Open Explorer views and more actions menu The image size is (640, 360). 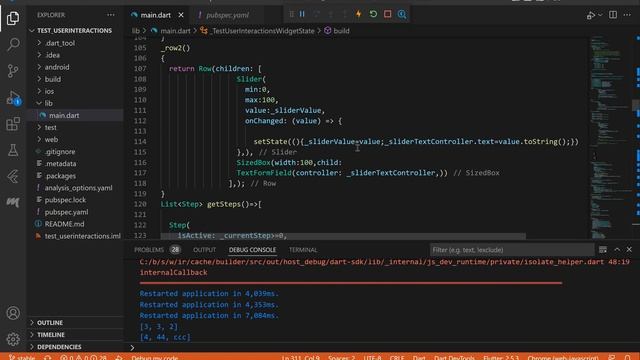tap(111, 15)
